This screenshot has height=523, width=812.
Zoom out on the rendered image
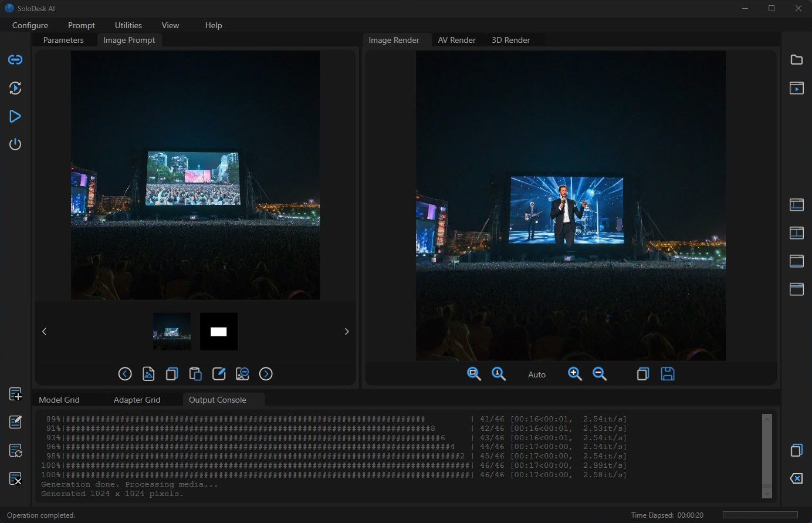click(x=600, y=374)
